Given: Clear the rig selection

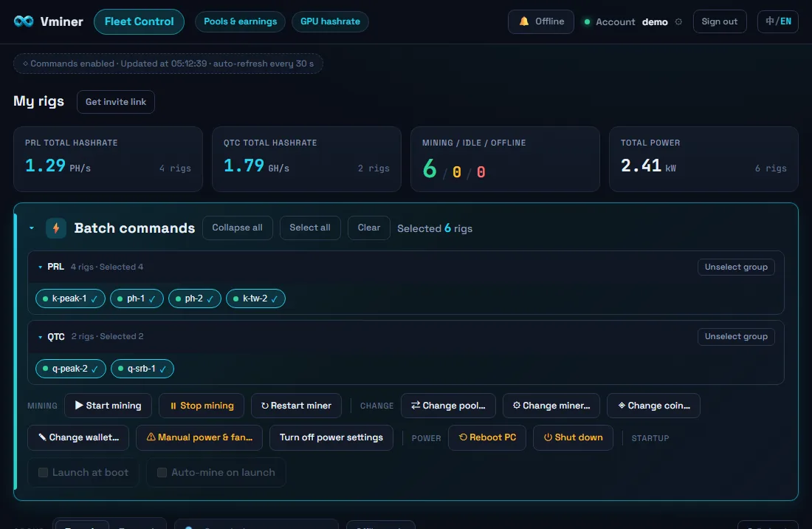Looking at the screenshot, I should (x=368, y=228).
